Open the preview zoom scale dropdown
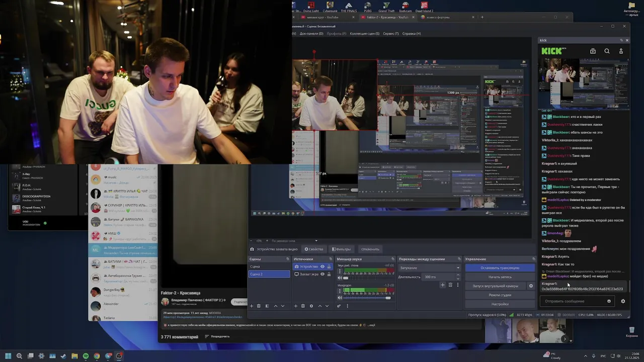Screen dimensions: 644x362 294,241
